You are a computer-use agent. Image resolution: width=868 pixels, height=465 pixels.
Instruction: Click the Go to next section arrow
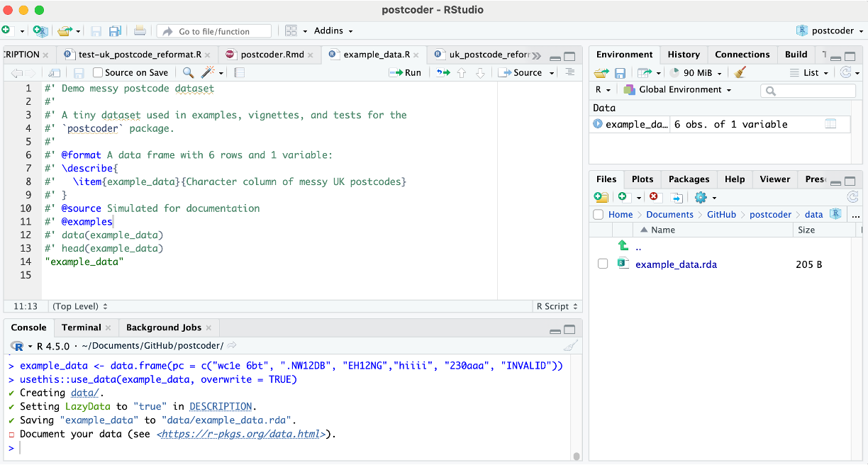click(x=480, y=72)
